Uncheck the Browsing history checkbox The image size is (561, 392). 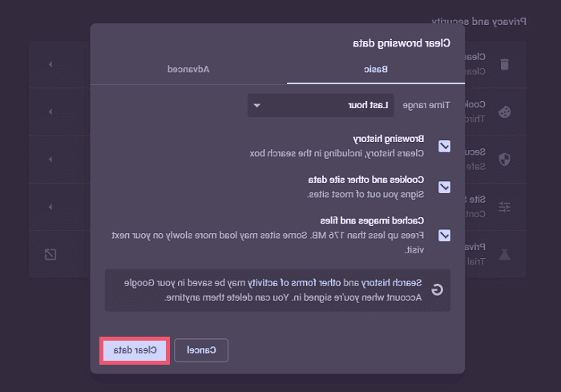[x=445, y=146]
